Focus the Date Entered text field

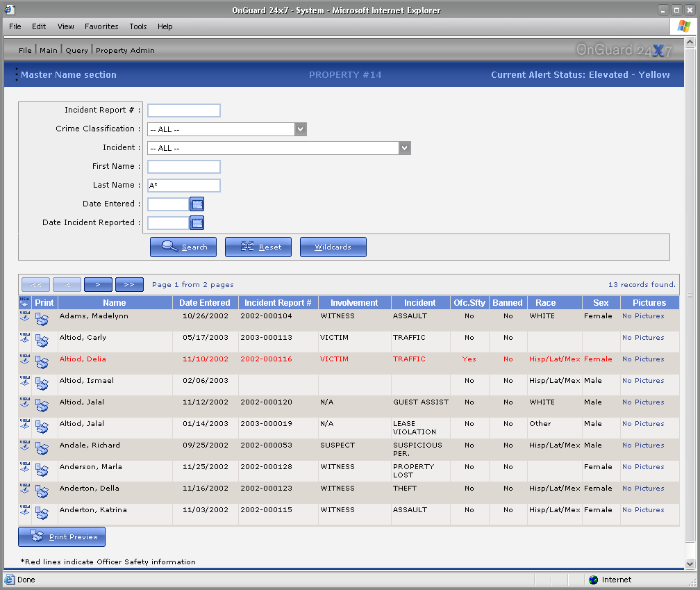168,204
